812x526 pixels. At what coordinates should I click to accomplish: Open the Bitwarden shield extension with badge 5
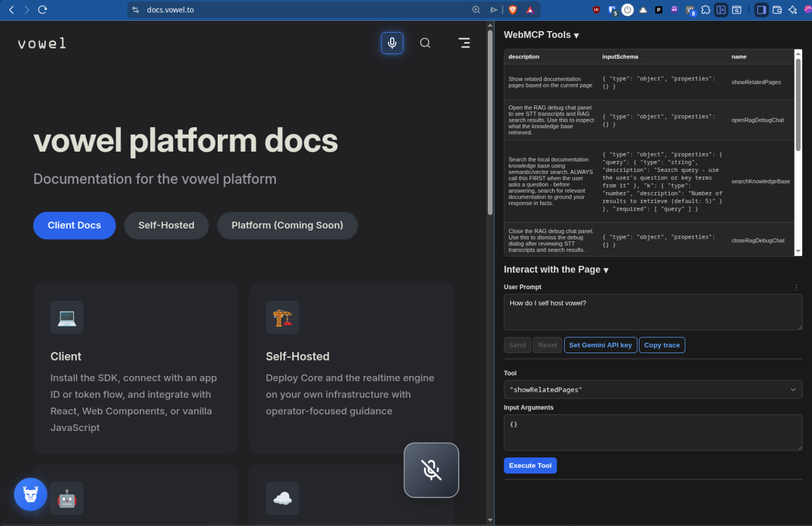point(612,10)
